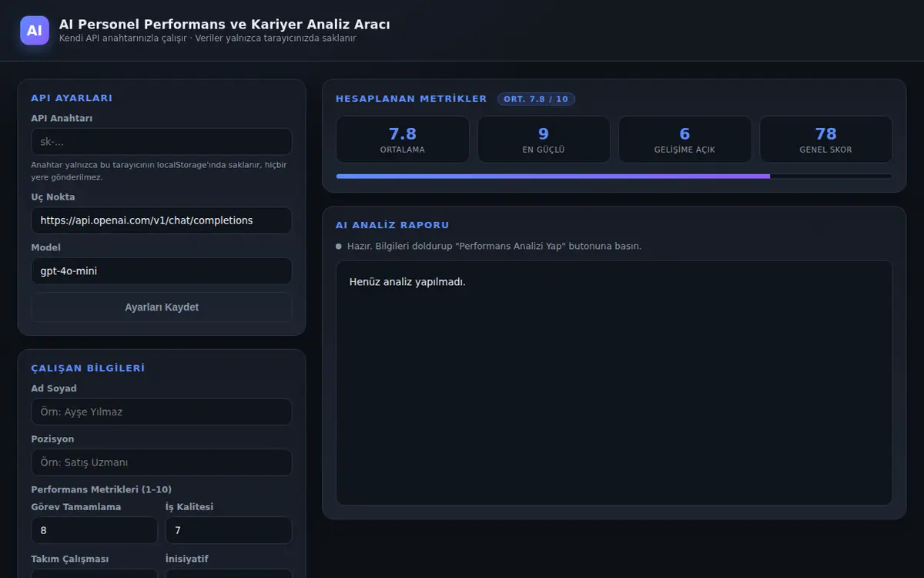
Task: Click the "Ad Soyad" field label
Action: pos(54,388)
